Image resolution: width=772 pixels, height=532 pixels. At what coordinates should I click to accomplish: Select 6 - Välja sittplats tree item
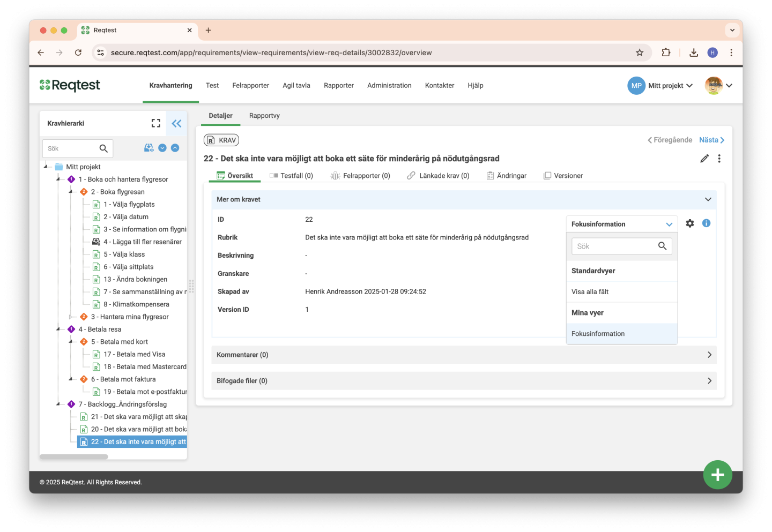click(128, 267)
